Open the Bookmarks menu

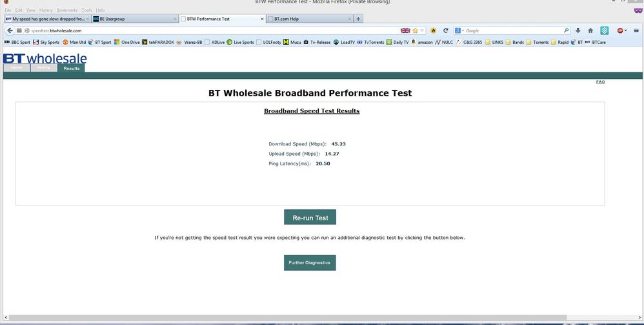click(x=67, y=10)
